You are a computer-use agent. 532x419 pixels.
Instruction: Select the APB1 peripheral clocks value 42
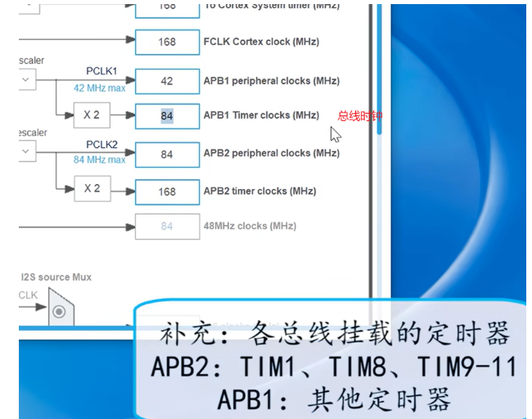click(x=167, y=81)
